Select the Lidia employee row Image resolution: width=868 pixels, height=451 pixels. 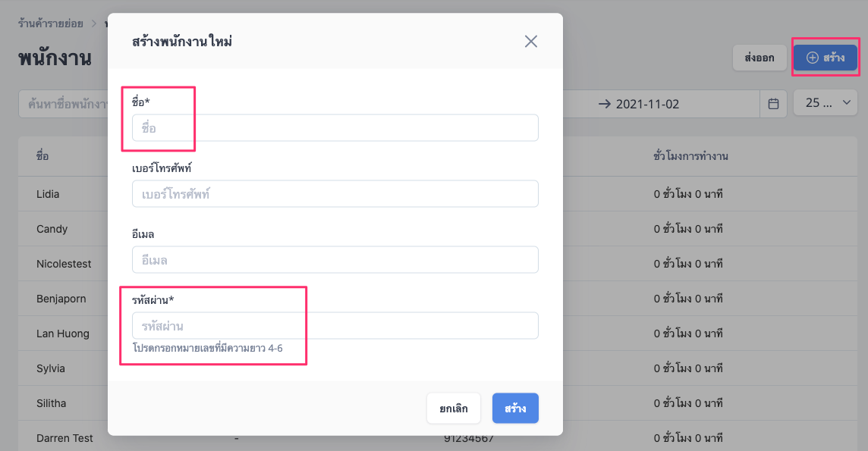(443, 194)
